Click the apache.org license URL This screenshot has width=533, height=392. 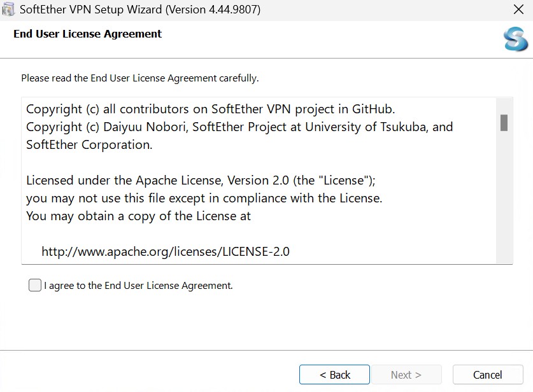(x=166, y=251)
